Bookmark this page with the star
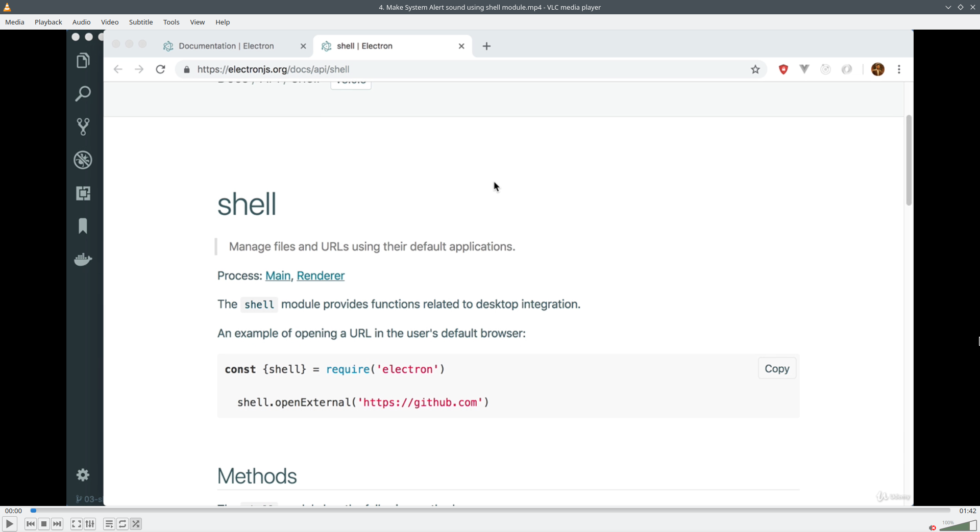This screenshot has height=532, width=980. pyautogui.click(x=755, y=69)
